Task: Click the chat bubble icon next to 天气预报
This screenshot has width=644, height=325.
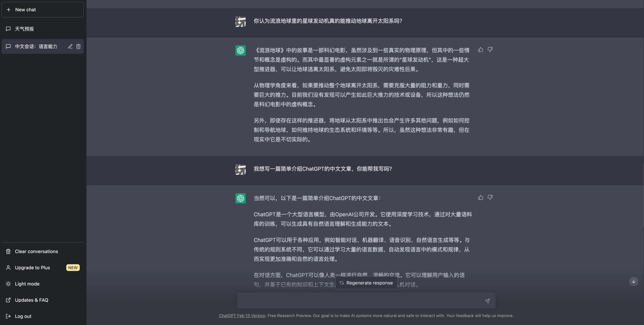Action: 8,29
